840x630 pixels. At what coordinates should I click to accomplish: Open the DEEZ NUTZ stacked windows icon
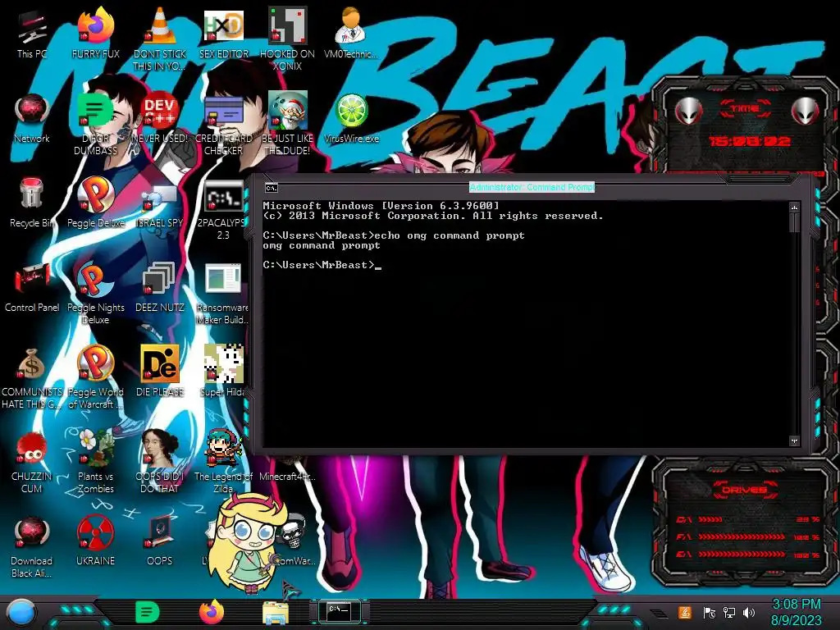160,287
